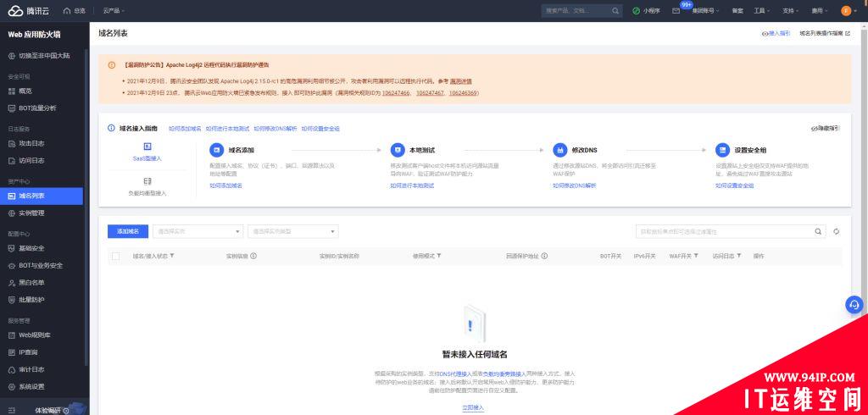
Task: Click the Web规则库 sidebar icon
Action: (x=12, y=335)
